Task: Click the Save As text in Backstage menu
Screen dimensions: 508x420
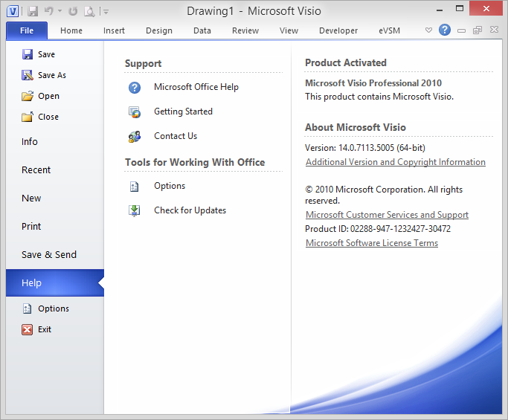Action: click(x=52, y=75)
